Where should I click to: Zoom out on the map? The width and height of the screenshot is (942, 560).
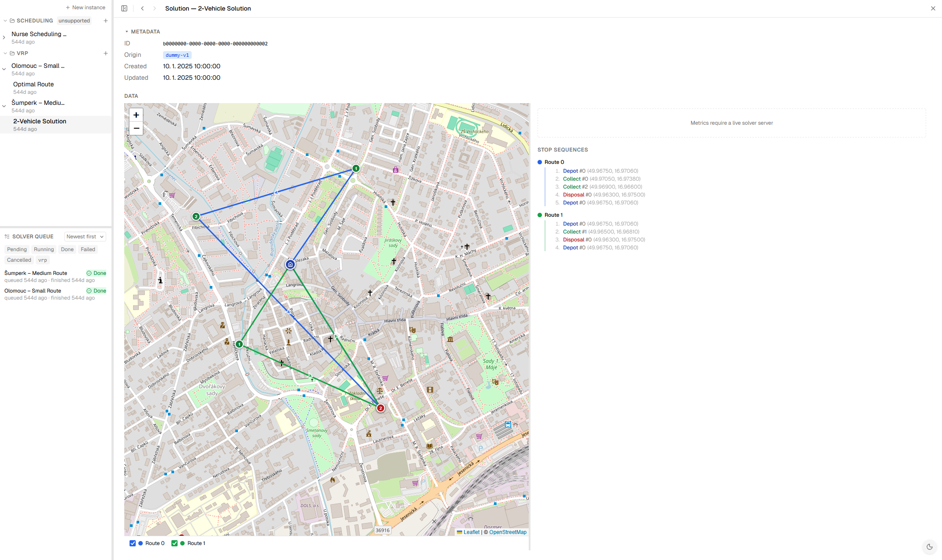(x=136, y=128)
